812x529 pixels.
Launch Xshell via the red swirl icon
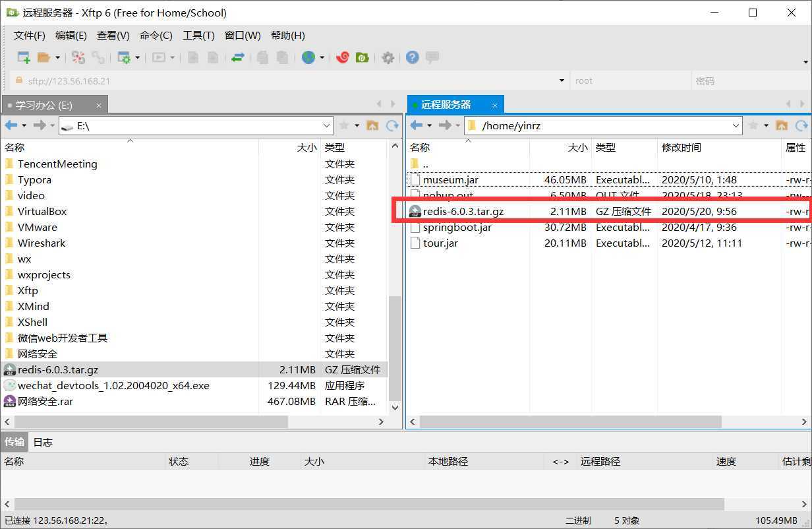coord(342,57)
